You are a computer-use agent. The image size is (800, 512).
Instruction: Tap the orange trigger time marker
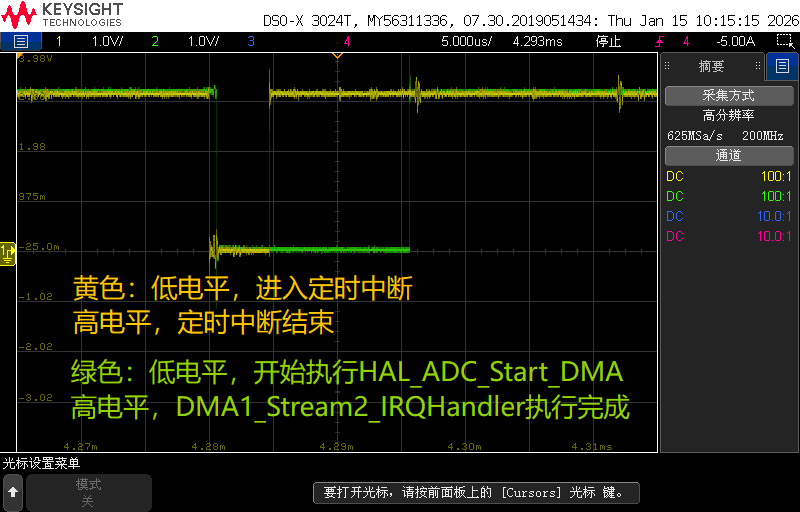[337, 56]
